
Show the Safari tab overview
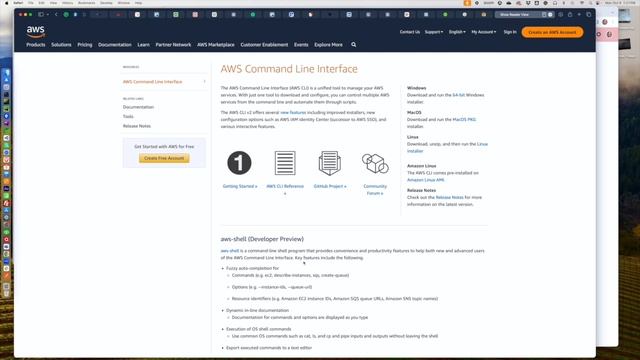pyautogui.click(x=589, y=14)
